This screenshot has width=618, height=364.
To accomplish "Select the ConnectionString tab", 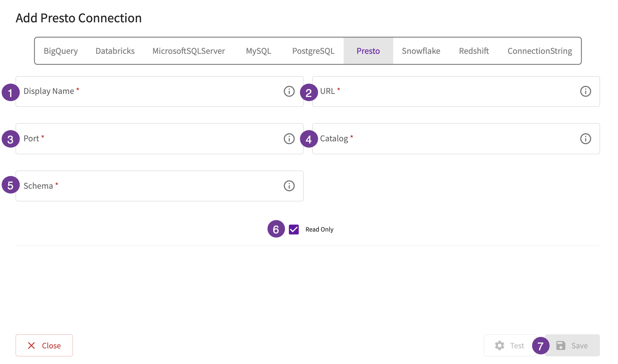I will (x=540, y=51).
